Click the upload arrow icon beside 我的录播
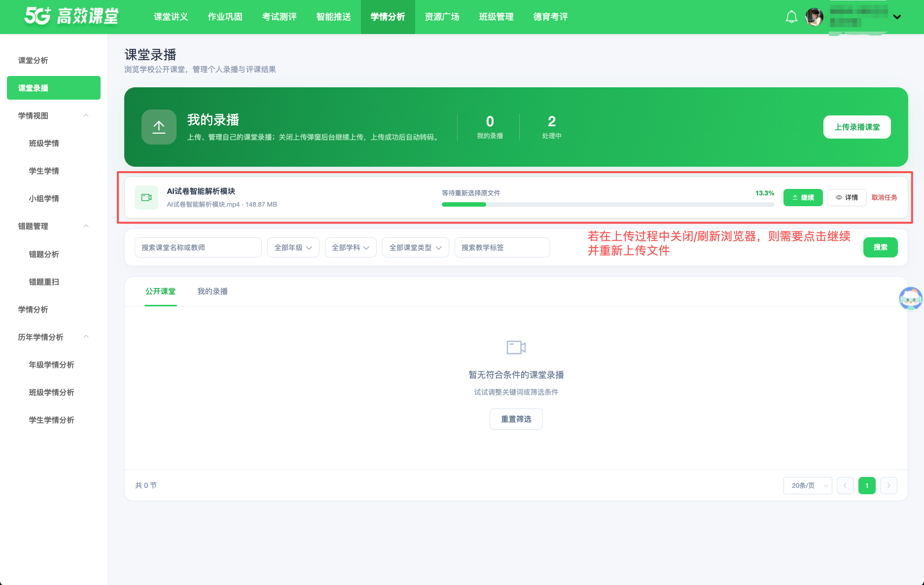 [x=159, y=127]
